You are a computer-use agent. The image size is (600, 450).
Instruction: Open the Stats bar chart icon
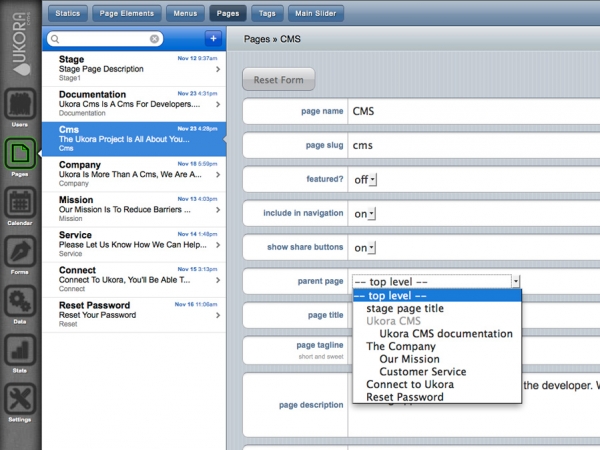(20, 349)
